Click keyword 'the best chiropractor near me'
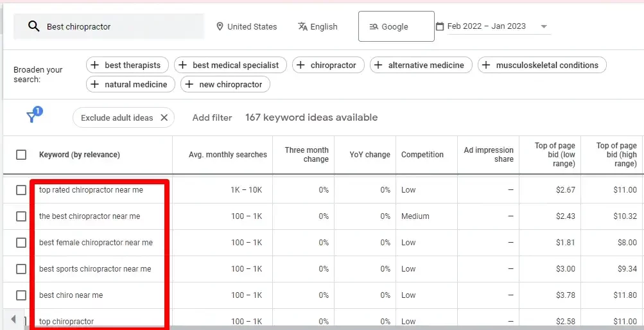 click(x=89, y=216)
